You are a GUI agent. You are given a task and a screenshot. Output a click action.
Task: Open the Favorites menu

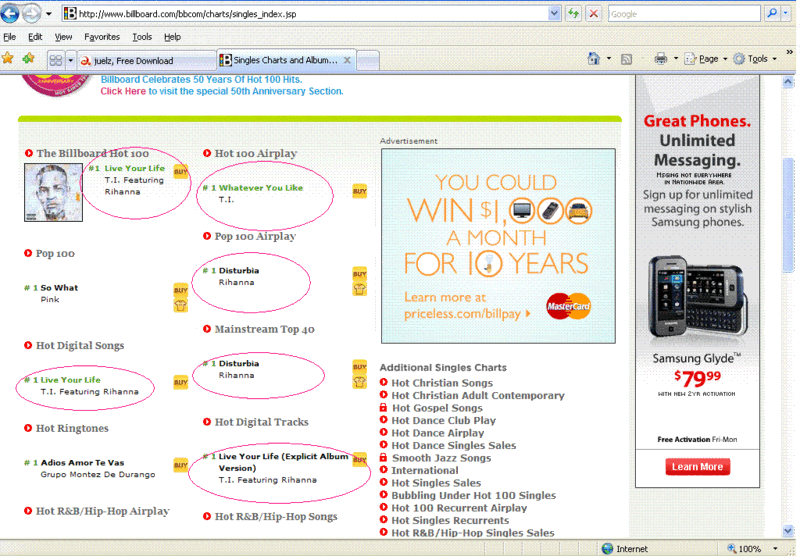tap(101, 37)
